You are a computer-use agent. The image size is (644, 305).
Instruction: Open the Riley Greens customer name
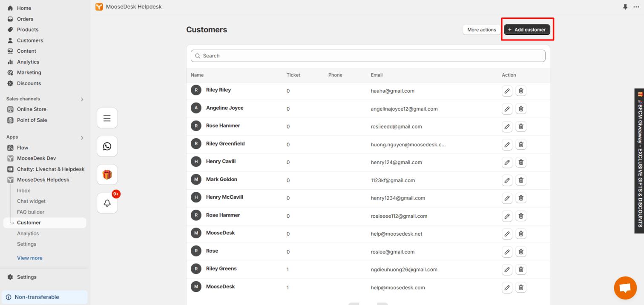[x=221, y=268]
